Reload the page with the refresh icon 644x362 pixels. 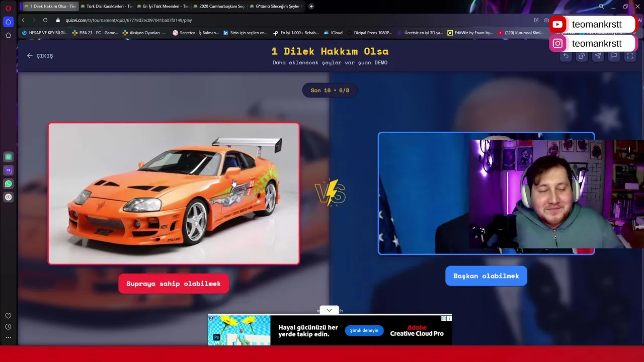click(45, 20)
